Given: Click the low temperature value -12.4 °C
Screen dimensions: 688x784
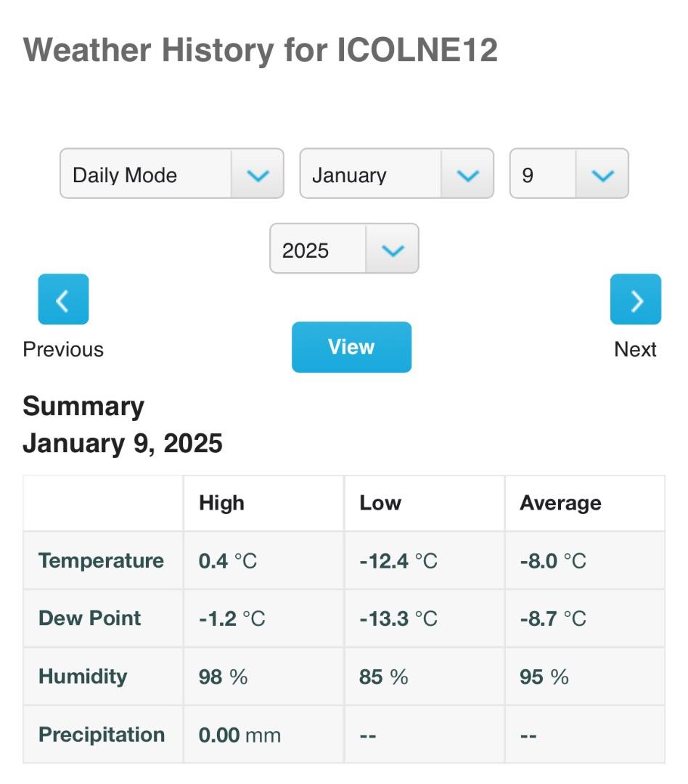Looking at the screenshot, I should [x=398, y=560].
